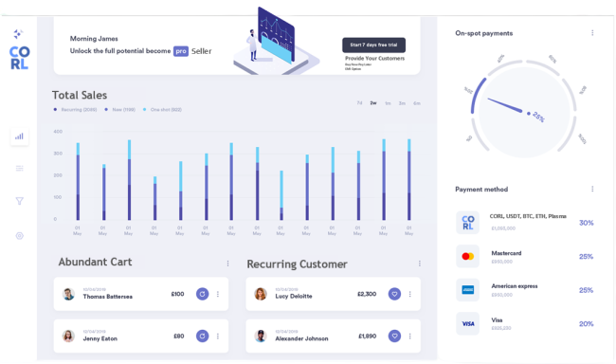Open Abundant Cart three-dot menu

point(227,264)
